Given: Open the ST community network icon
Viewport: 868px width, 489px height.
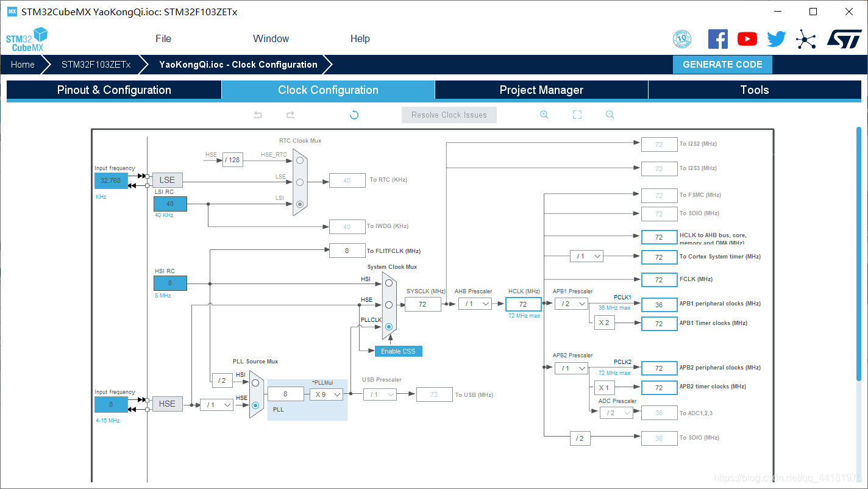Looking at the screenshot, I should [806, 39].
